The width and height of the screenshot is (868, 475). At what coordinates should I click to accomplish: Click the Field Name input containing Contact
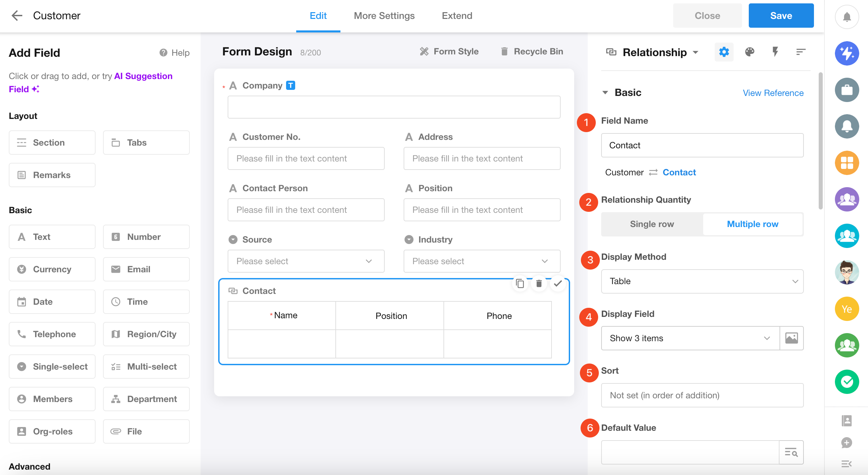pyautogui.click(x=702, y=145)
